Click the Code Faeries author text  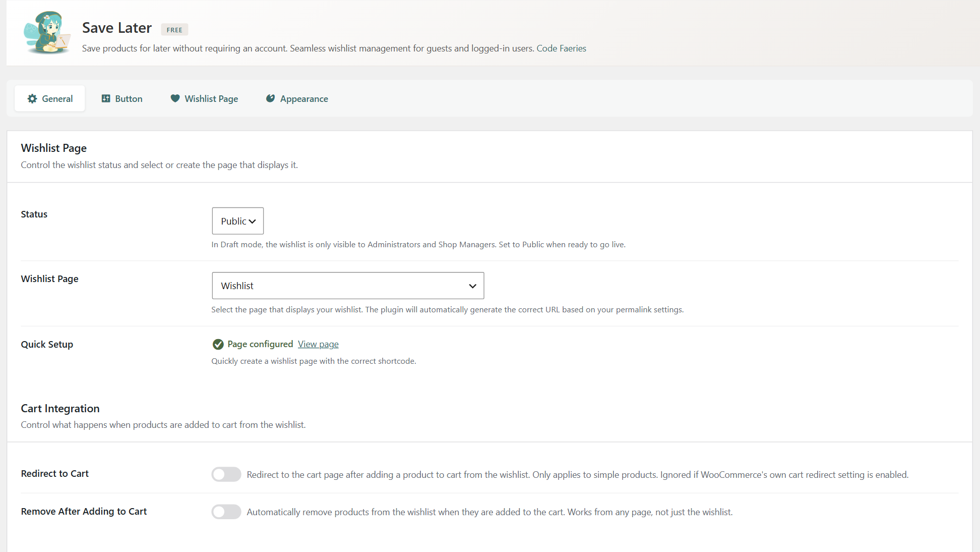[x=561, y=48]
